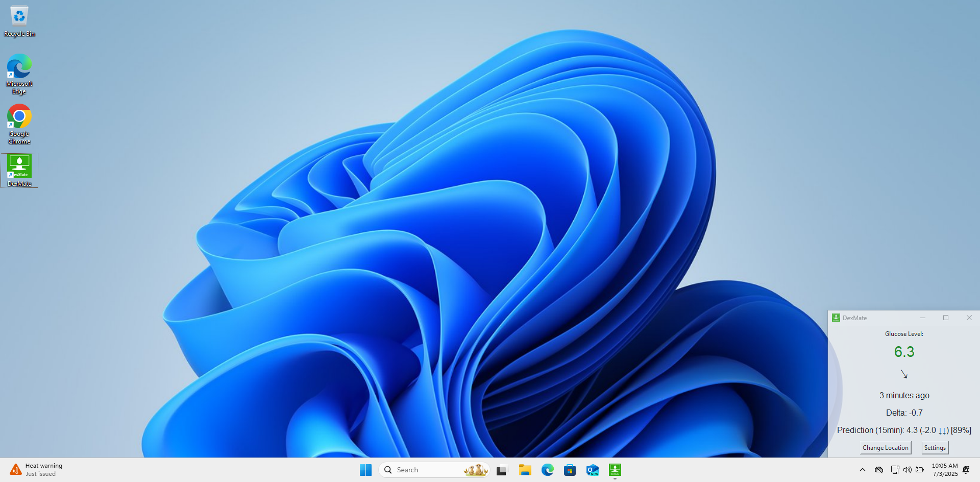Close the DexMate window
This screenshot has width=980, height=482.
(969, 318)
